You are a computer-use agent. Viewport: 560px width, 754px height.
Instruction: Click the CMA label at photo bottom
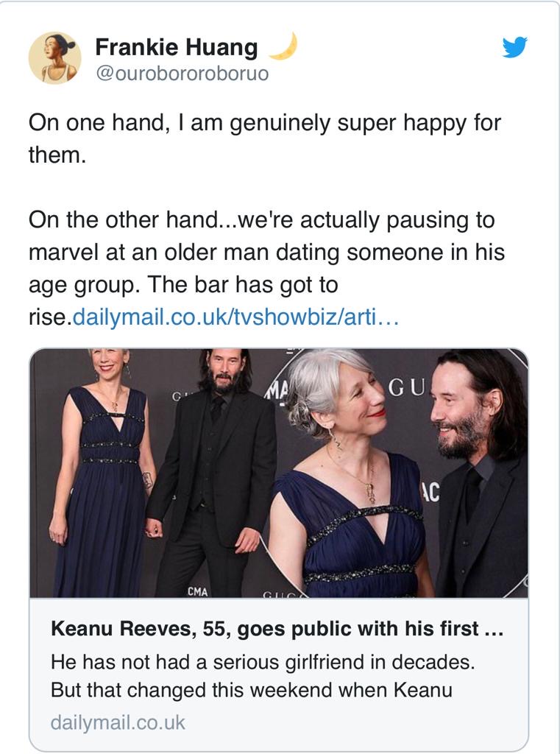click(x=197, y=591)
